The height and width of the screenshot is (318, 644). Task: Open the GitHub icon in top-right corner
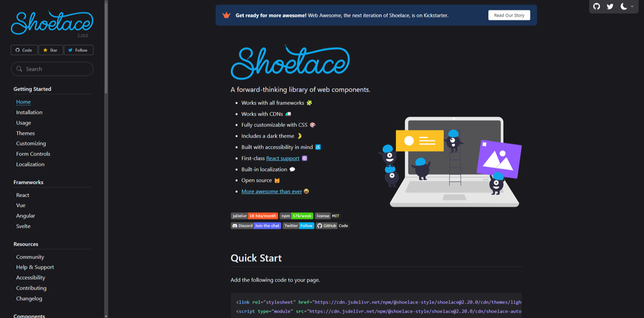point(597,6)
